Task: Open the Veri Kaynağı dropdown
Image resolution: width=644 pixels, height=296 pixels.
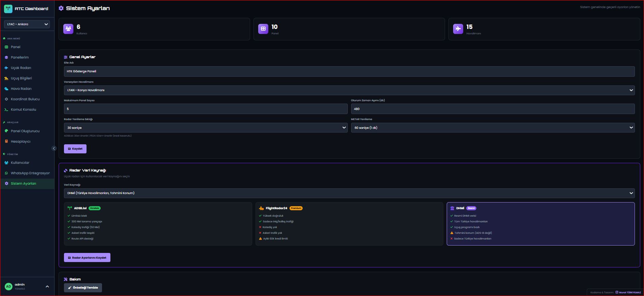Action: (349, 193)
